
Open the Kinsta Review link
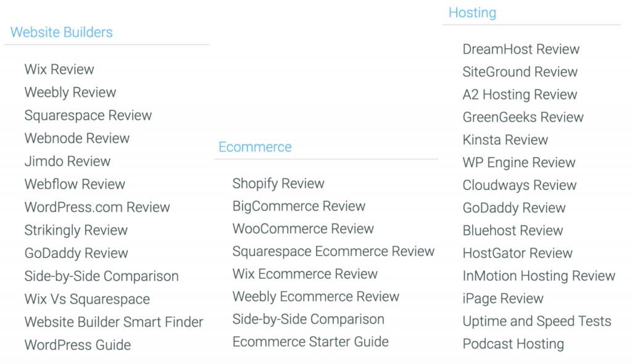click(505, 140)
